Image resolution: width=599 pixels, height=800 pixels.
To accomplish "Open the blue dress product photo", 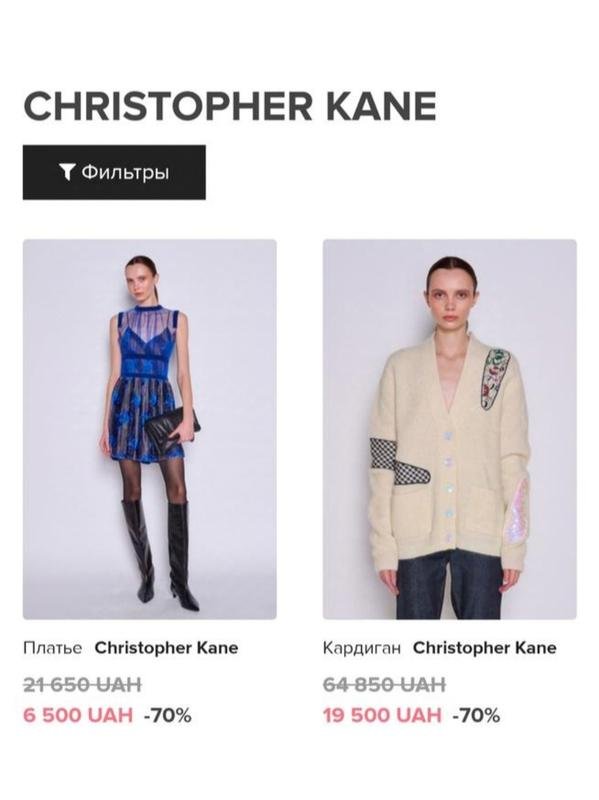I will pyautogui.click(x=149, y=429).
